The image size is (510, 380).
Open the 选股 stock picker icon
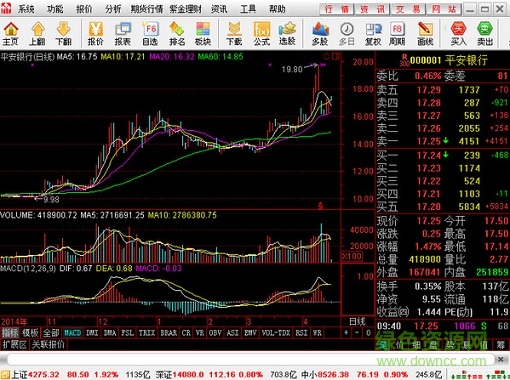(287, 34)
